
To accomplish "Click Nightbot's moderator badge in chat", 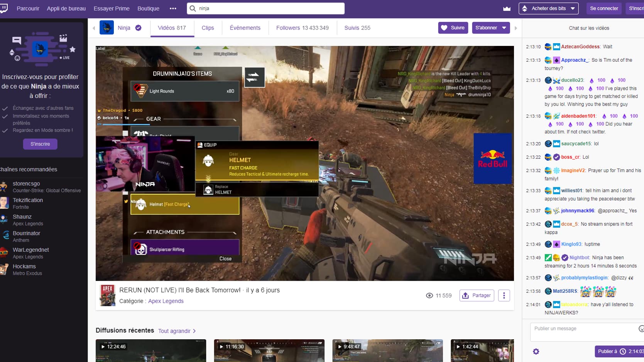I will [548, 258].
